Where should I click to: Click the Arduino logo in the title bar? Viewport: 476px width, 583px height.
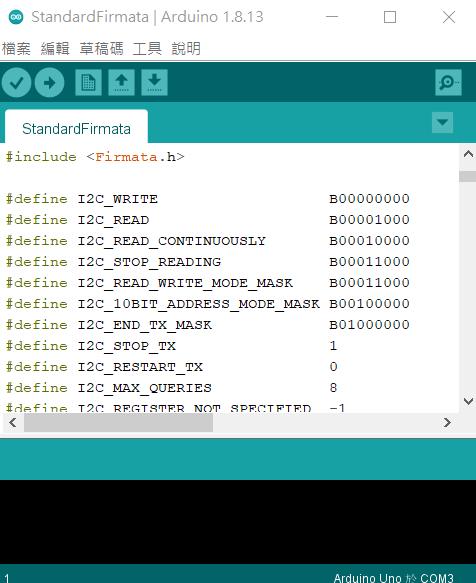(16, 17)
